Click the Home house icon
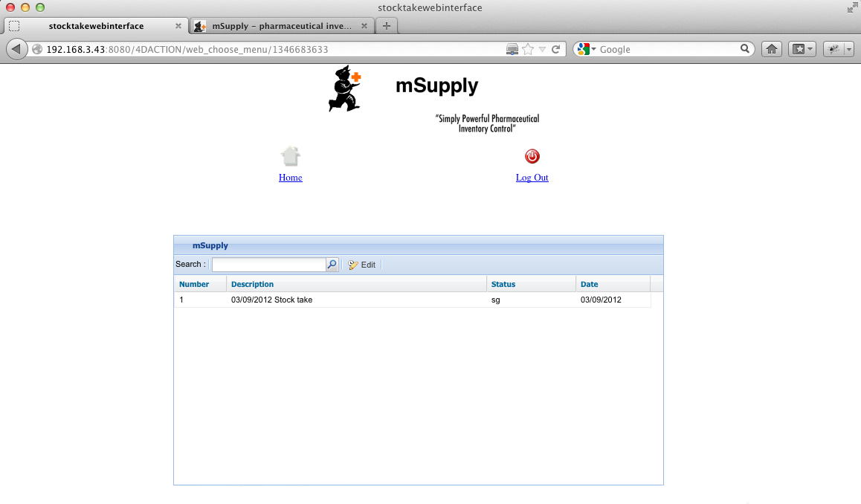The width and height of the screenshot is (861, 504). click(x=291, y=156)
